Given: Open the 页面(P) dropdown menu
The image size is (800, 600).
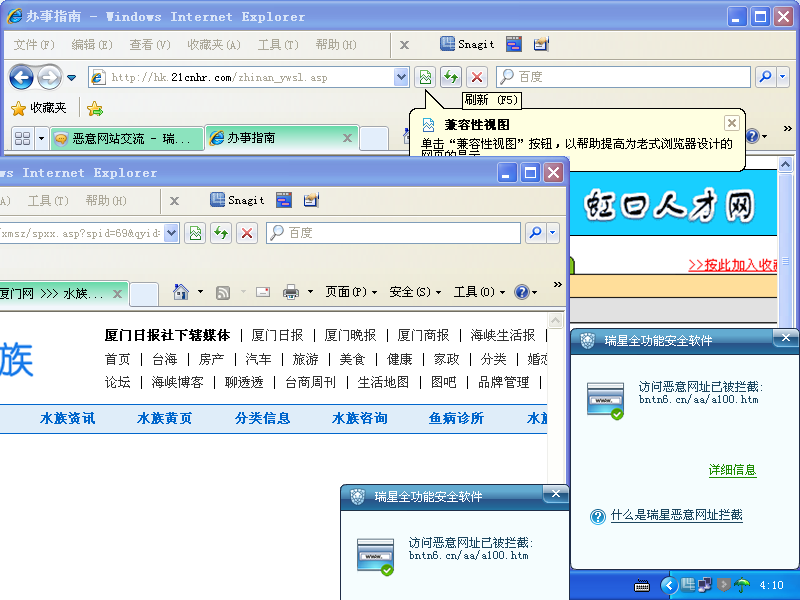Looking at the screenshot, I should (x=351, y=292).
